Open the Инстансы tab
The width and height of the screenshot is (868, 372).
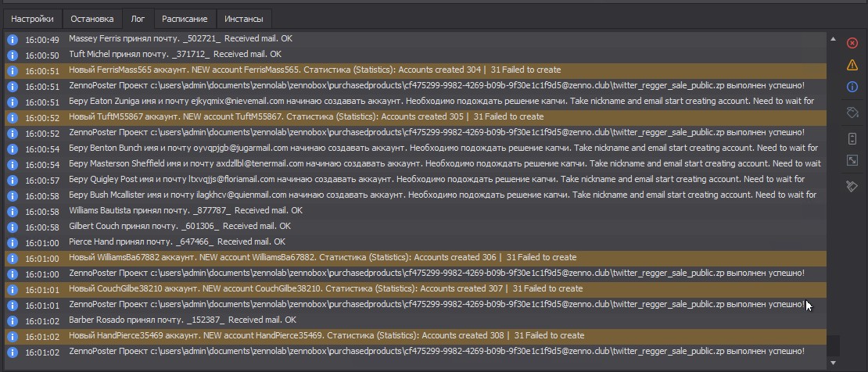point(243,19)
